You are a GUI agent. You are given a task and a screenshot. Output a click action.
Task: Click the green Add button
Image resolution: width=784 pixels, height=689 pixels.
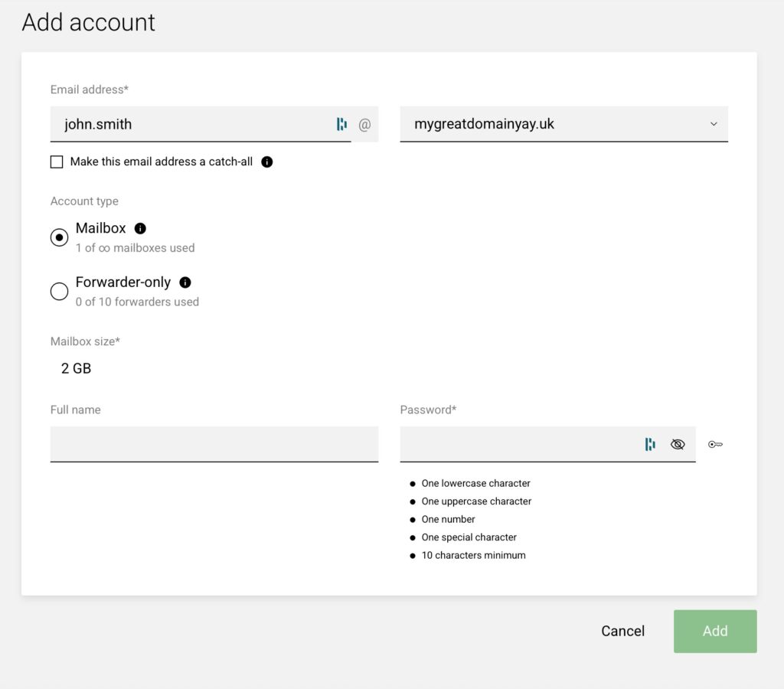pyautogui.click(x=715, y=631)
